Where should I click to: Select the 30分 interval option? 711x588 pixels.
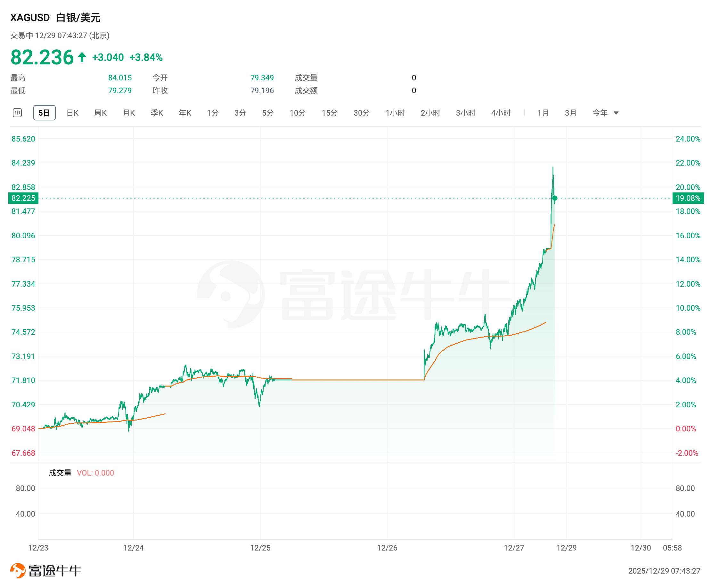point(362,113)
